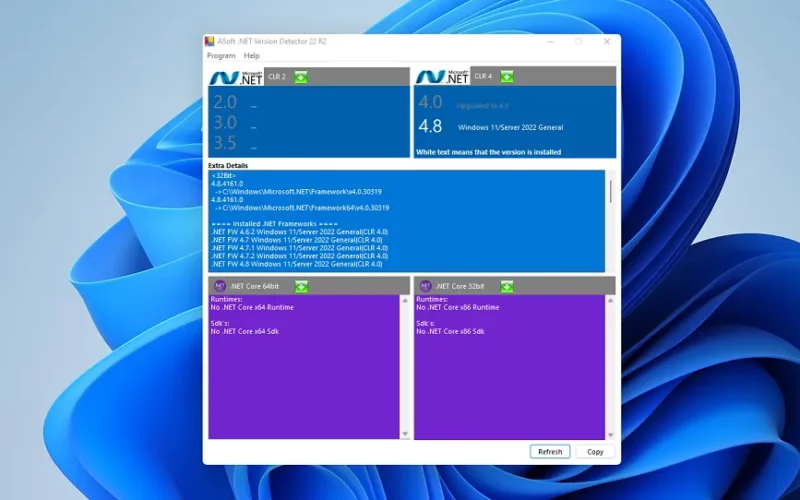
Task: Click the Framework\v4.0.30319 path line
Action: point(298,192)
